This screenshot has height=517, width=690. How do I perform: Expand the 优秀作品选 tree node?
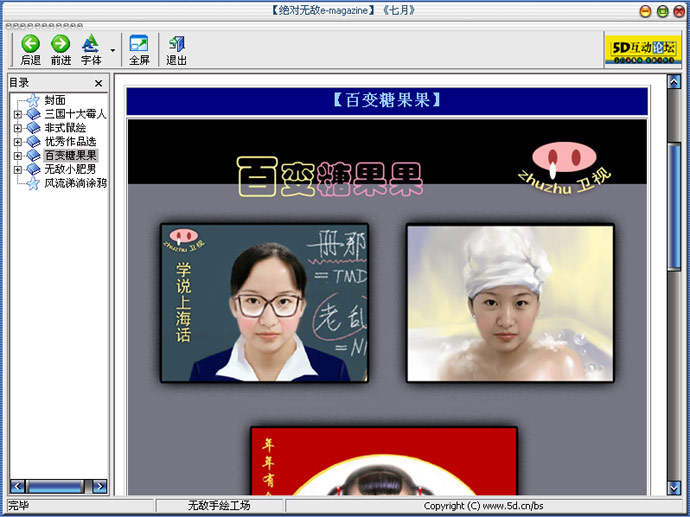coord(17,142)
